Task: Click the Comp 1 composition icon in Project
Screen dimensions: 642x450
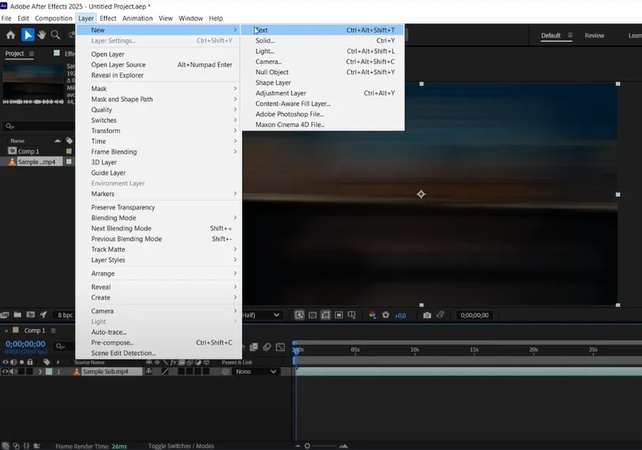Action: pyautogui.click(x=11, y=151)
